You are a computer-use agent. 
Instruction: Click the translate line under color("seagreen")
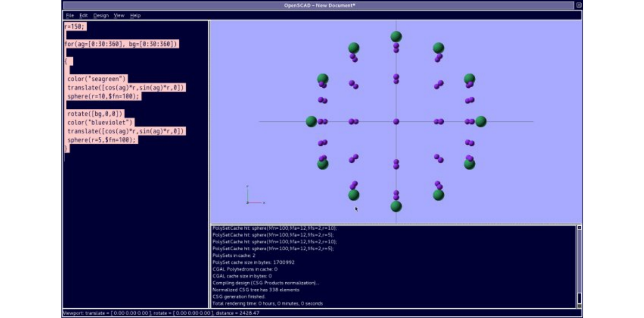pos(127,88)
